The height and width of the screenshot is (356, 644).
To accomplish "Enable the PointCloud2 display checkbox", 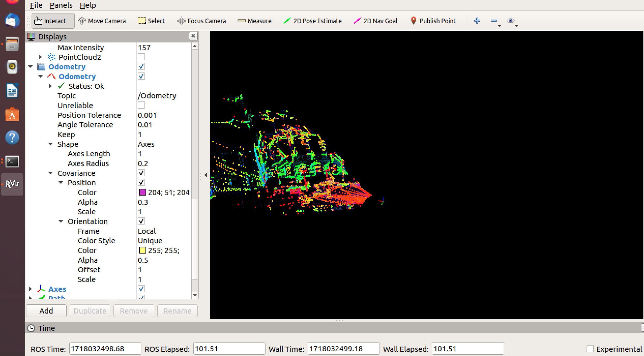I will point(141,57).
